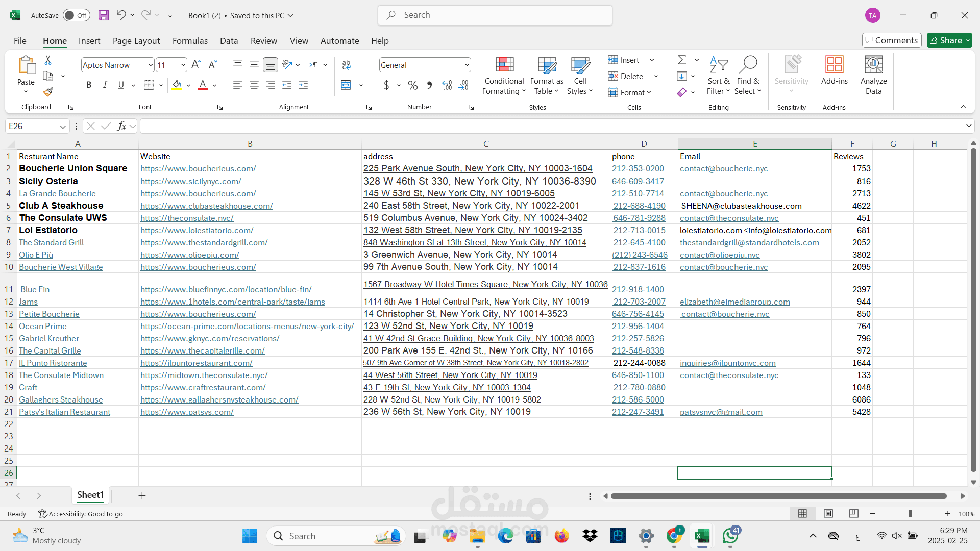
Task: Apply the yellow Fill Color swatch
Action: click(x=177, y=85)
